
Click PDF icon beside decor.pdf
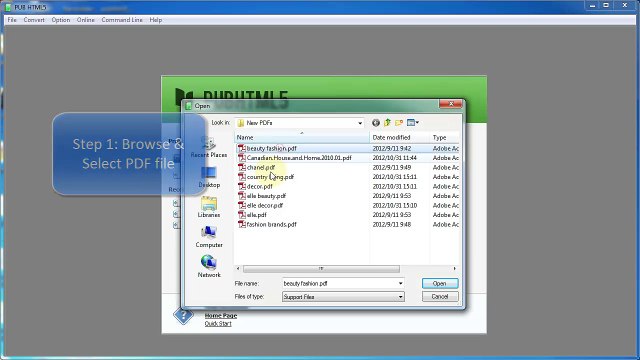[242, 186]
